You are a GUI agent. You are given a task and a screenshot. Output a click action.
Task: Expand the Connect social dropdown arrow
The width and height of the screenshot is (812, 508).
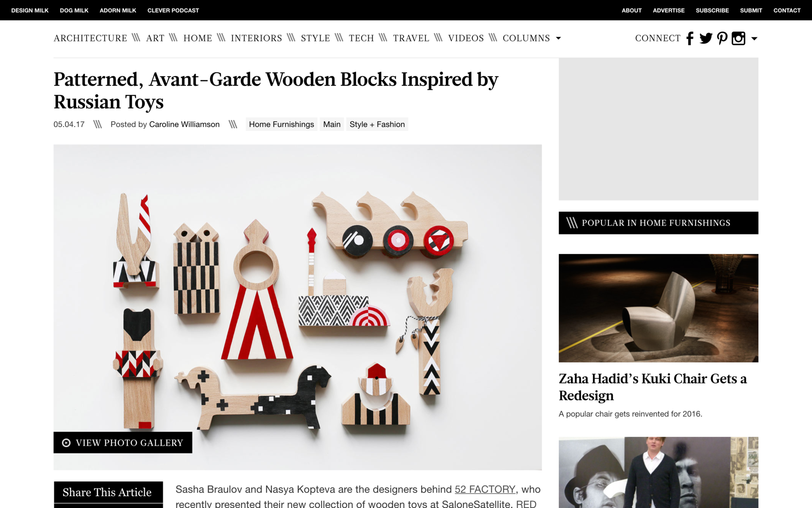pos(754,39)
